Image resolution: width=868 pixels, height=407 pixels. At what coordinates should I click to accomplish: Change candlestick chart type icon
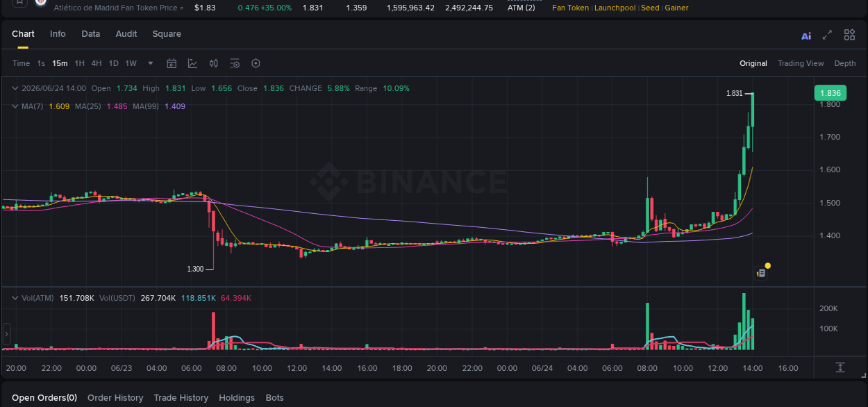pyautogui.click(x=214, y=63)
